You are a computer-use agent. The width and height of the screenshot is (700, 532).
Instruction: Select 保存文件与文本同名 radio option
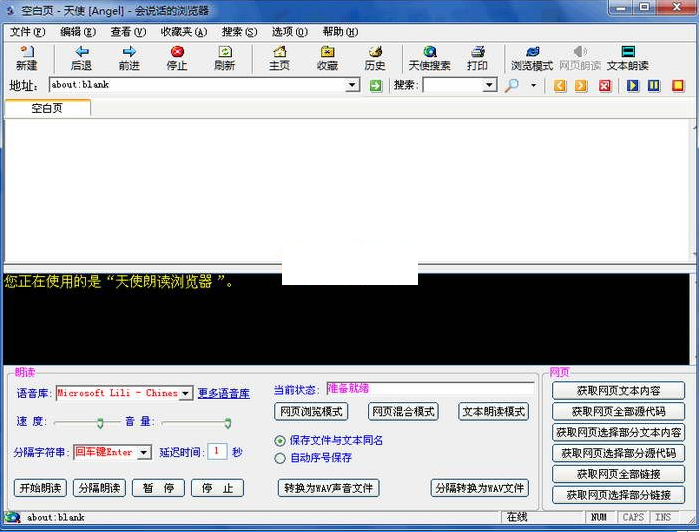click(x=280, y=441)
